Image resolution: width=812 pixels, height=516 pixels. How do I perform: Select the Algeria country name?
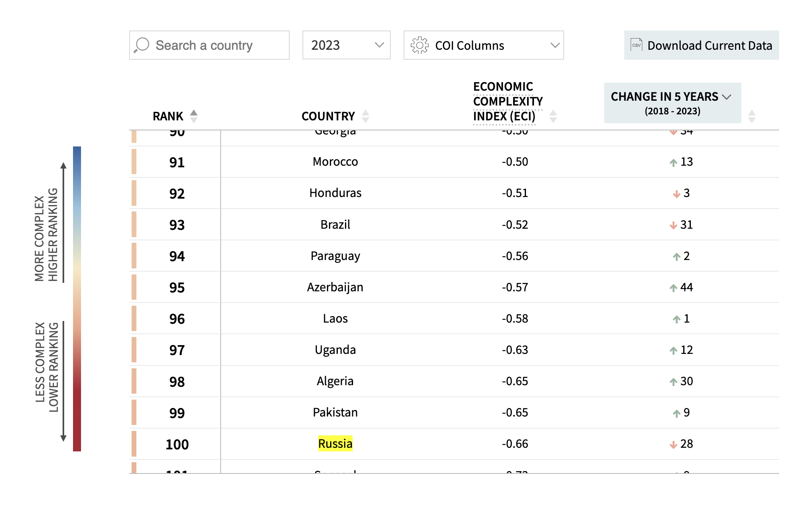(335, 381)
